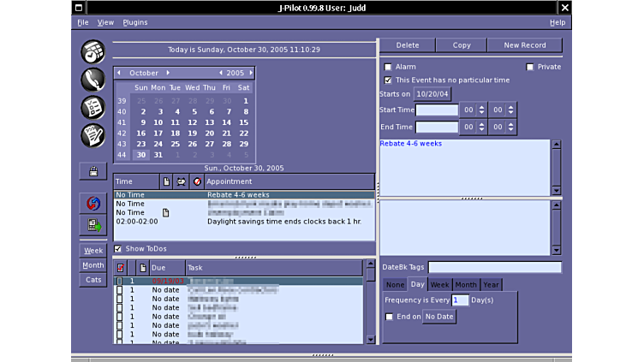The image size is (644, 362).
Task: Toggle the Private checkbox
Action: (530, 67)
